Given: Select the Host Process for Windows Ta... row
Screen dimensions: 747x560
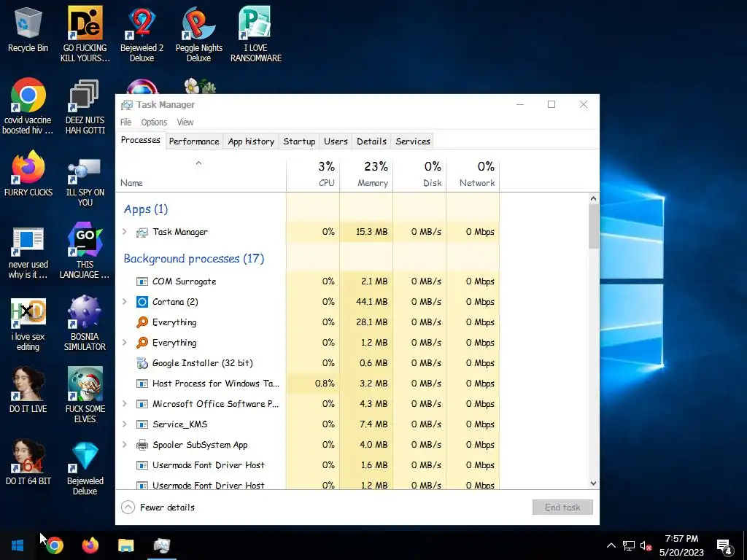Looking at the screenshot, I should pyautogui.click(x=308, y=384).
